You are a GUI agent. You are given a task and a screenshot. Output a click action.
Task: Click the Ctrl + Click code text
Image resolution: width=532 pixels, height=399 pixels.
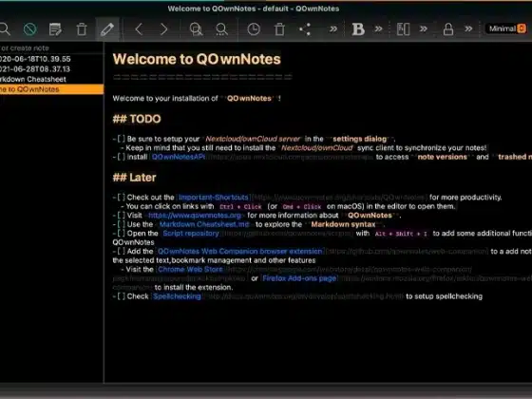click(240, 207)
